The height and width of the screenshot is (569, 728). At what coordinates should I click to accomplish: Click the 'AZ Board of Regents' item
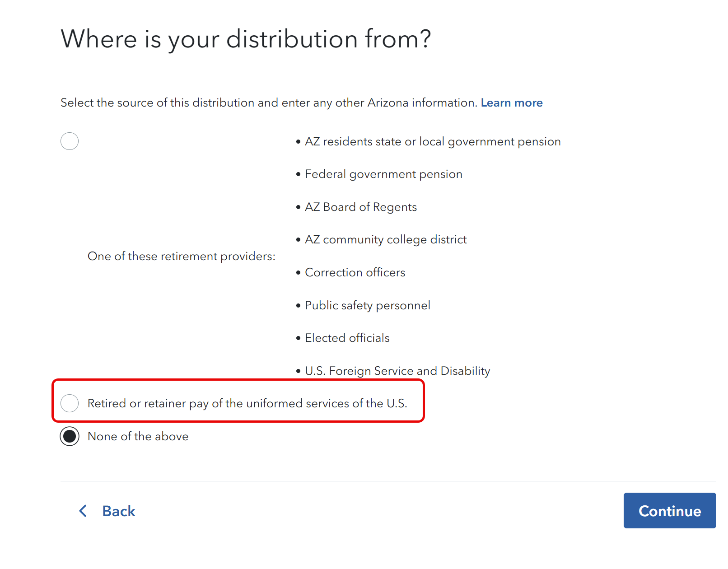(360, 207)
